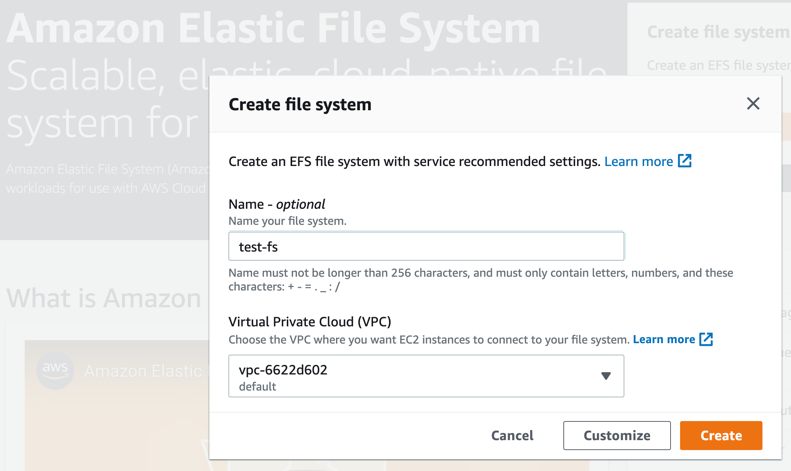Click the dropdown arrow in the VPC selector

coord(606,376)
